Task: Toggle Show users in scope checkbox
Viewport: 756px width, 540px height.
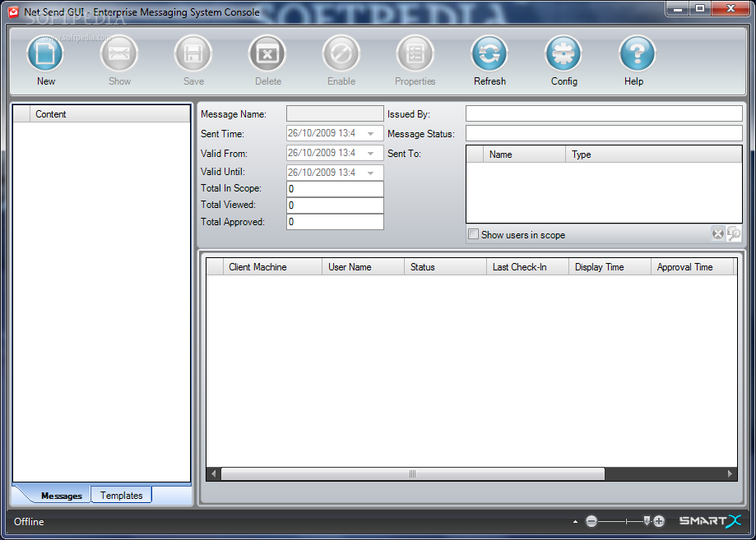Action: click(474, 234)
